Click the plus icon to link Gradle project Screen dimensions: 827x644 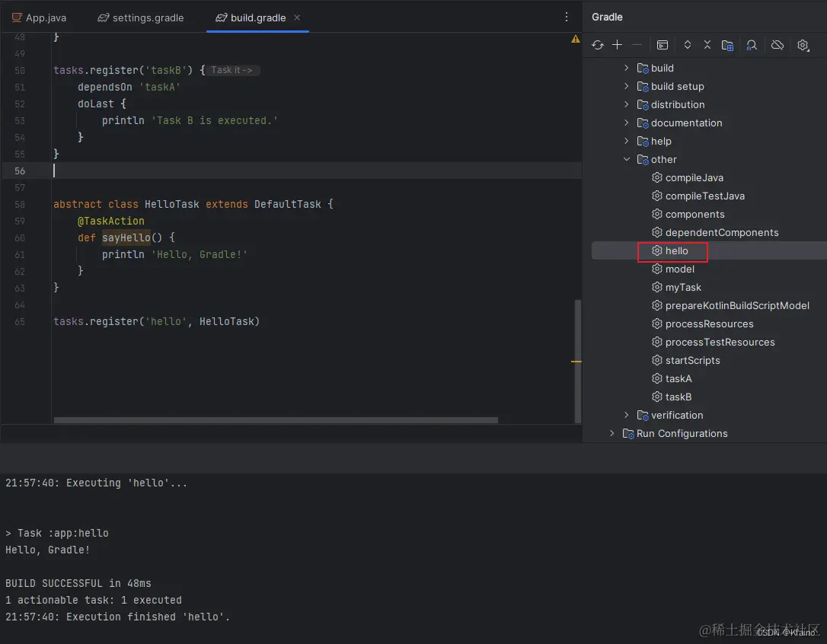tap(617, 46)
